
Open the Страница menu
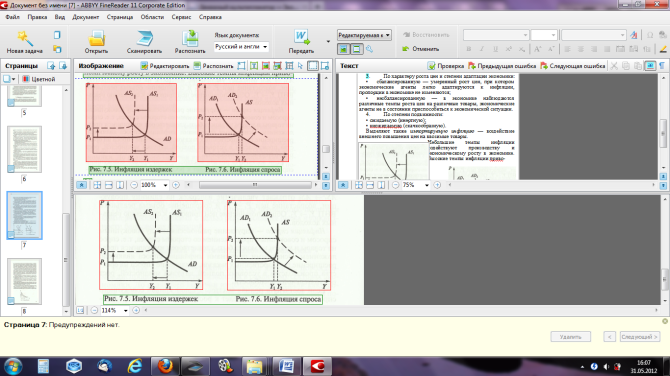(x=120, y=17)
